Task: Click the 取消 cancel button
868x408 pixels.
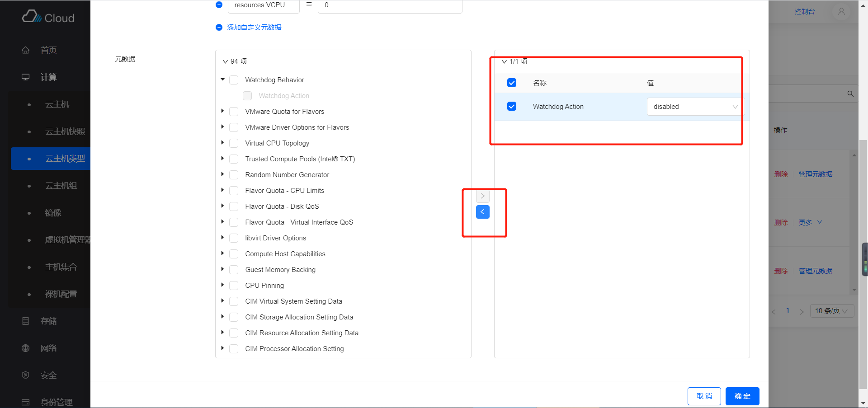Action: pyautogui.click(x=704, y=396)
